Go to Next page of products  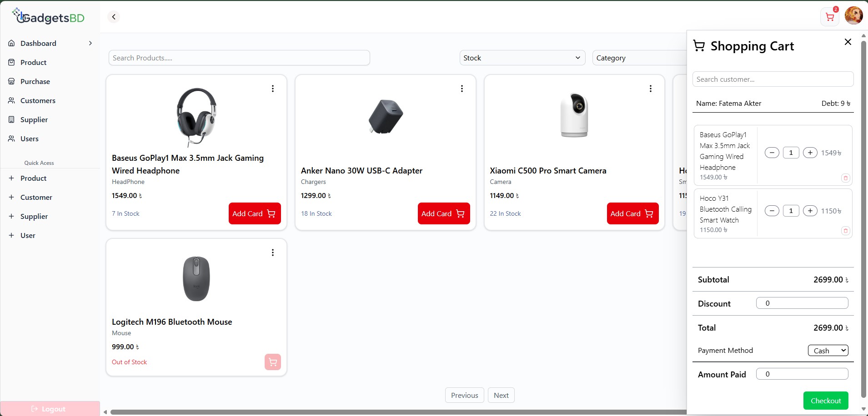point(501,395)
